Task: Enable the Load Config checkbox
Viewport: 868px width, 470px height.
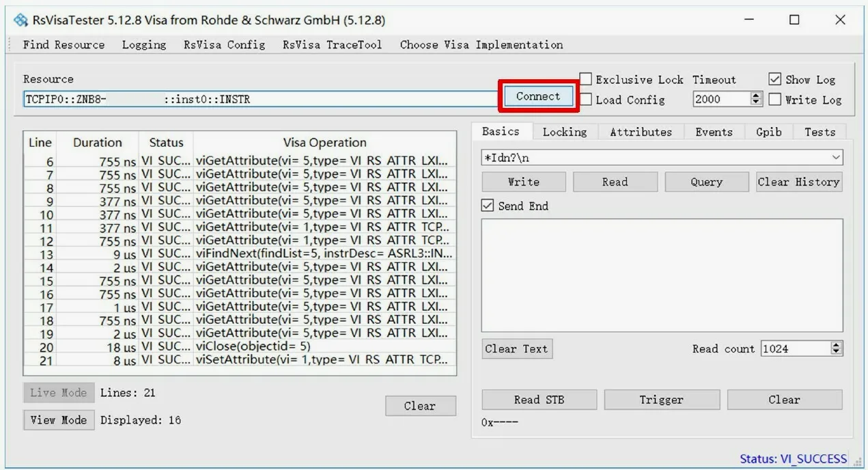Action: click(586, 100)
